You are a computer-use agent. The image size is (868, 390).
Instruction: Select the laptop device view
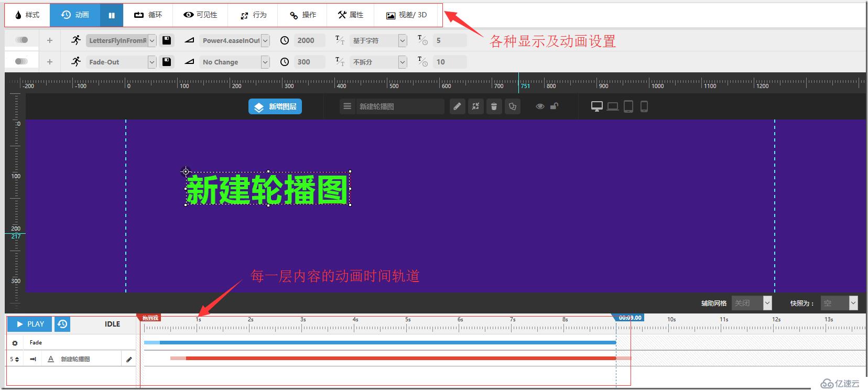coord(613,107)
